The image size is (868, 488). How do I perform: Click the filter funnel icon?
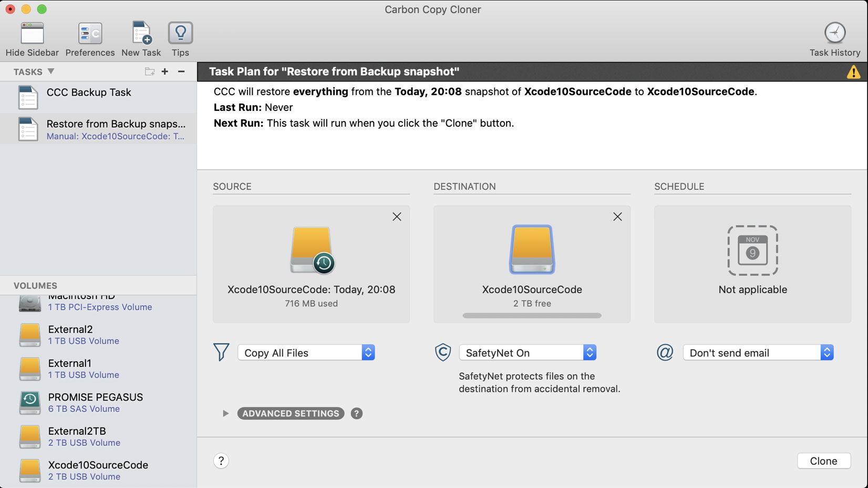tap(221, 352)
